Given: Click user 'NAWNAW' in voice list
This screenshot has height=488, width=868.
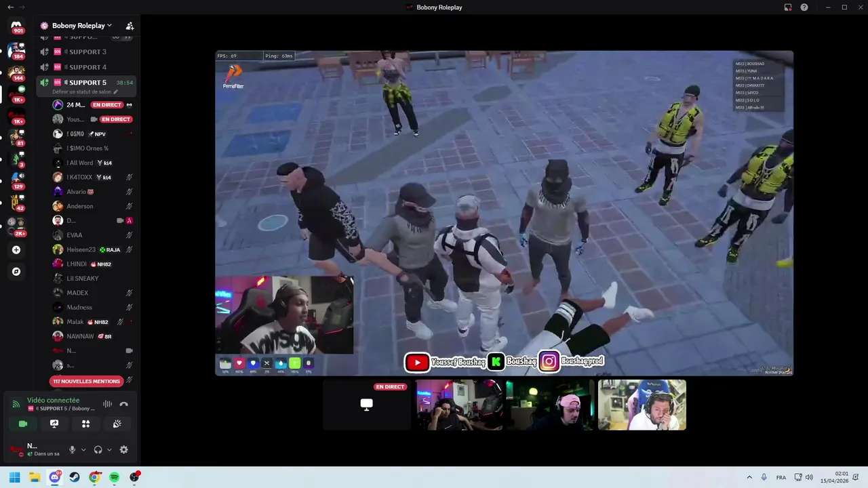Looking at the screenshot, I should coord(93,336).
